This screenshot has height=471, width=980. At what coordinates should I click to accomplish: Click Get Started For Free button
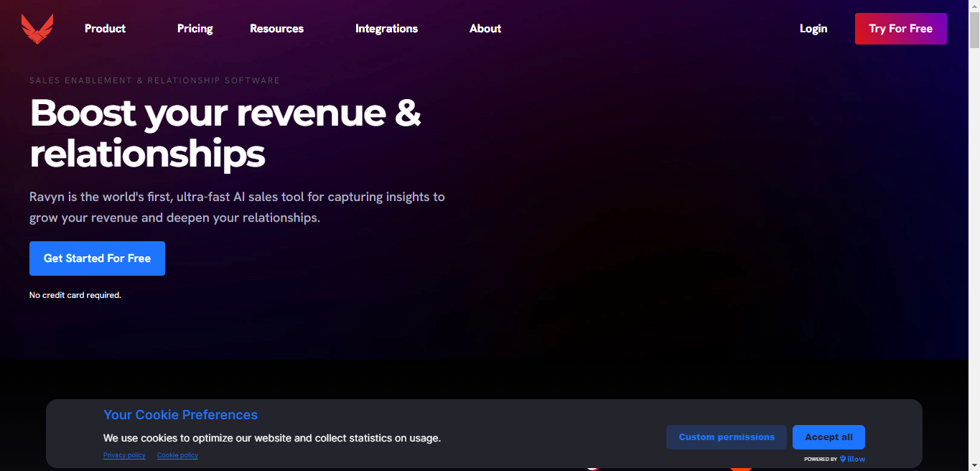[x=97, y=258]
